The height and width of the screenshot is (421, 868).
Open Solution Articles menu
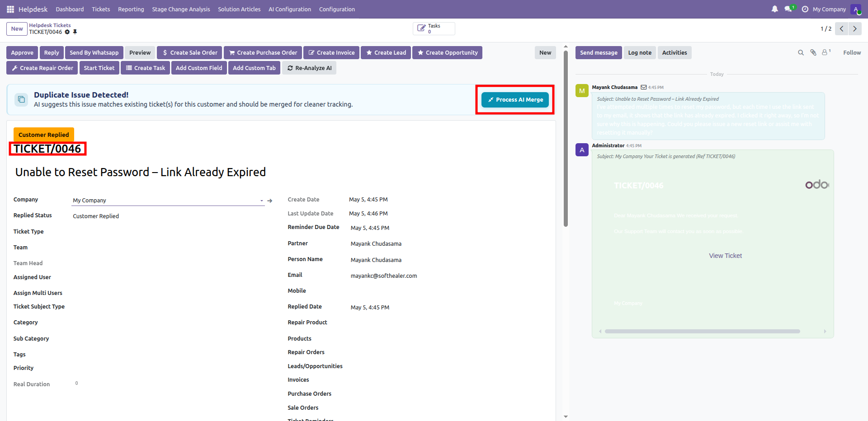[239, 9]
